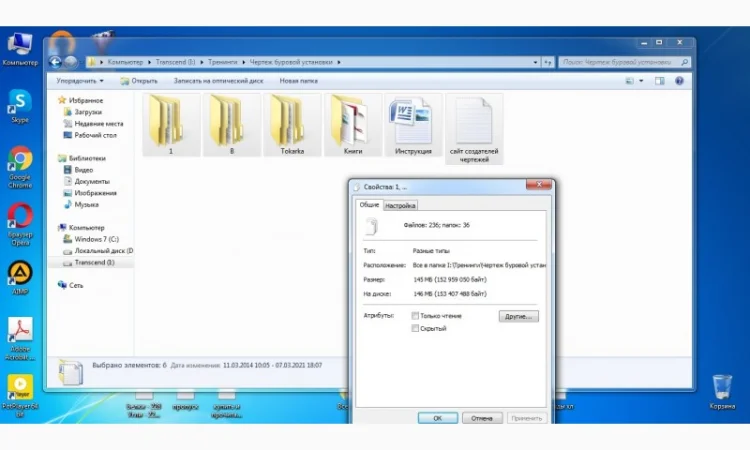The width and height of the screenshot is (750, 450).
Task: Check the Скрытый attribute checkbox
Action: pos(415,328)
